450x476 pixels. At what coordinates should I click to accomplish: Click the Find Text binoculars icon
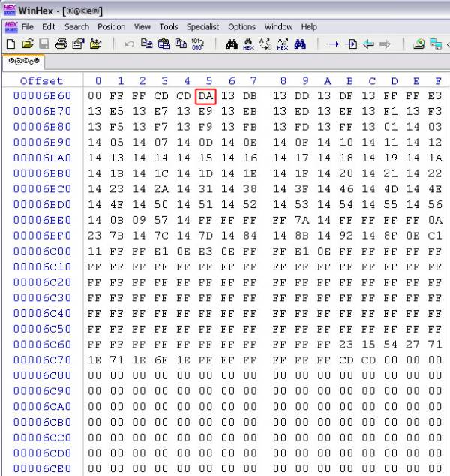point(232,44)
